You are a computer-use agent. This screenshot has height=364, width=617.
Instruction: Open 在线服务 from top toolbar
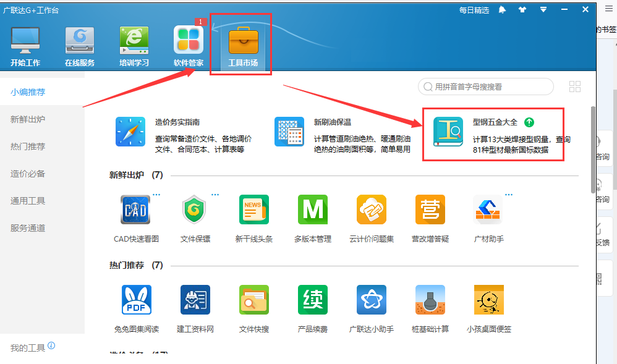point(80,41)
